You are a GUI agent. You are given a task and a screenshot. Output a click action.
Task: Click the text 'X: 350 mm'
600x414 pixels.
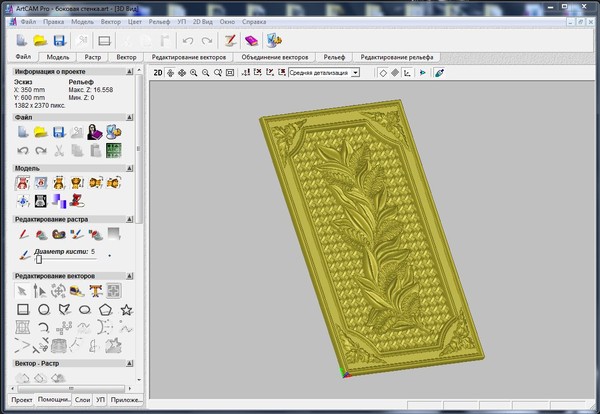(x=29, y=90)
